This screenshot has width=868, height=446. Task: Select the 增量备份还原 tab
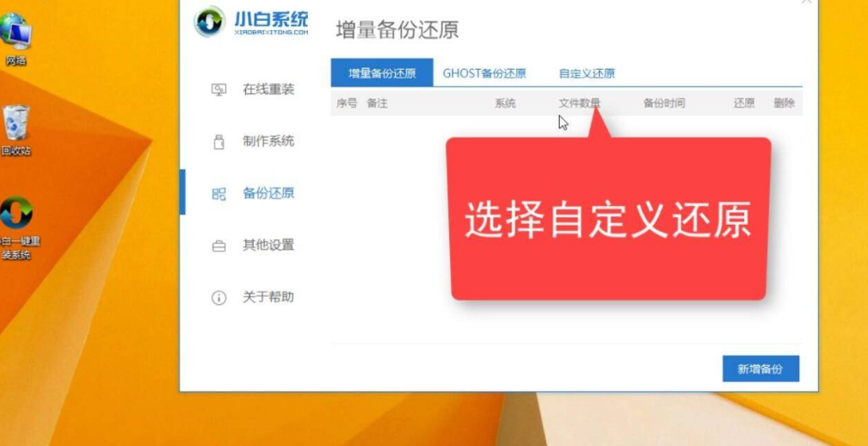pyautogui.click(x=382, y=73)
